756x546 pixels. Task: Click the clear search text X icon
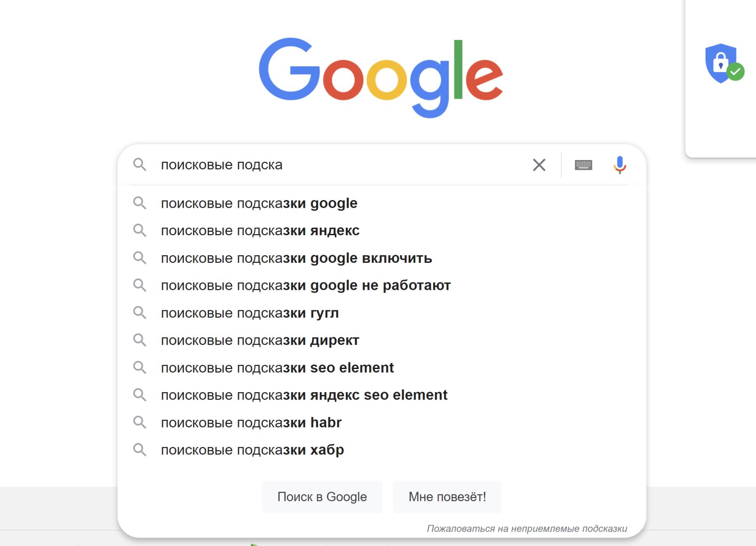[539, 165]
